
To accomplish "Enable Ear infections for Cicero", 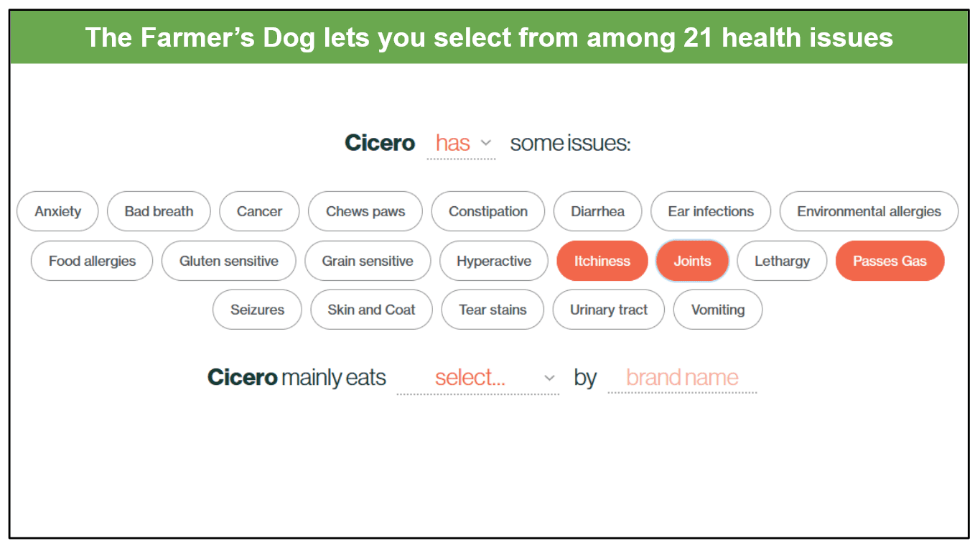I will (710, 211).
